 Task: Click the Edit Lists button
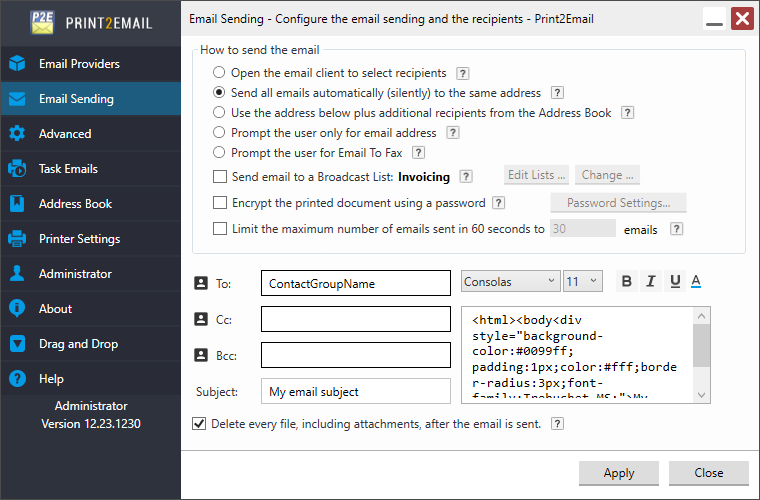point(537,175)
